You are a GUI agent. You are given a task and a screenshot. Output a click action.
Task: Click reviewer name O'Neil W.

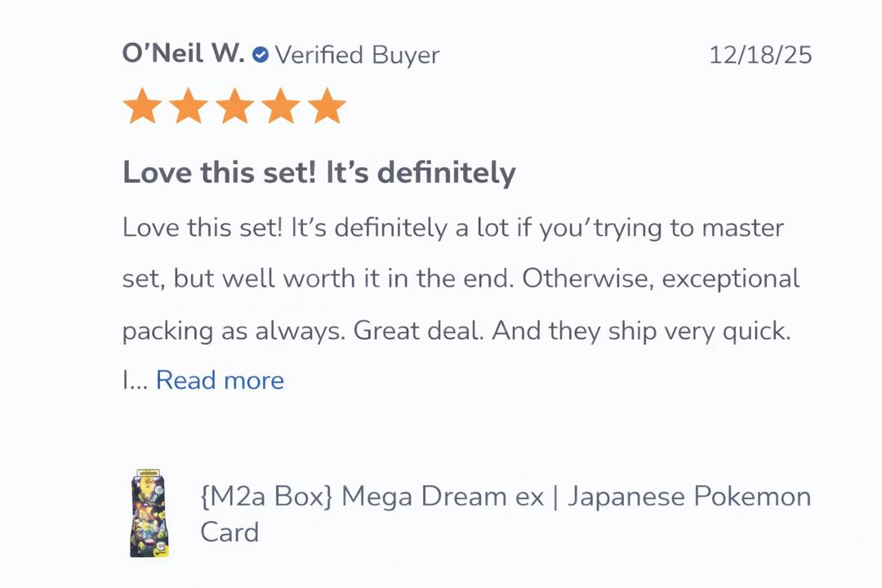pyautogui.click(x=183, y=54)
